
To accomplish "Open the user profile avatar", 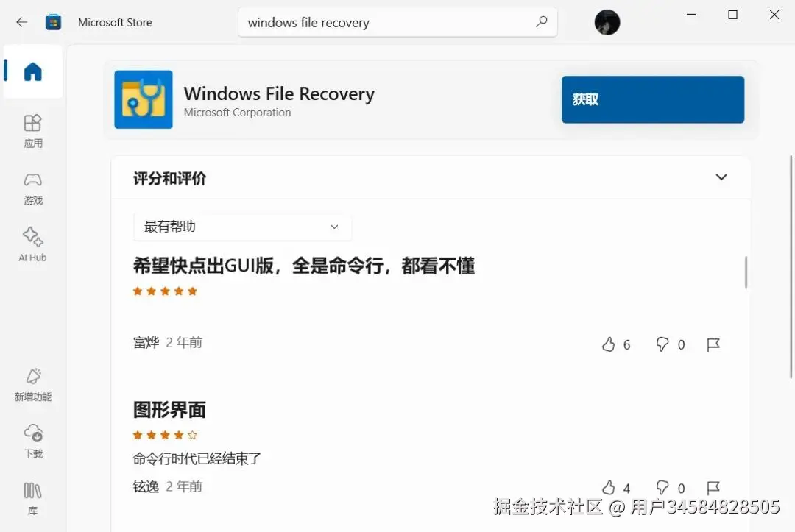I will (607, 22).
